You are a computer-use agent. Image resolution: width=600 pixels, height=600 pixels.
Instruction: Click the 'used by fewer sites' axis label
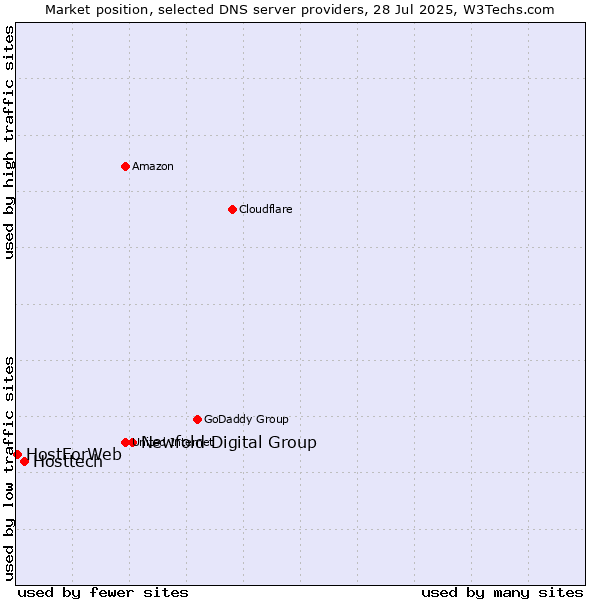(x=103, y=593)
